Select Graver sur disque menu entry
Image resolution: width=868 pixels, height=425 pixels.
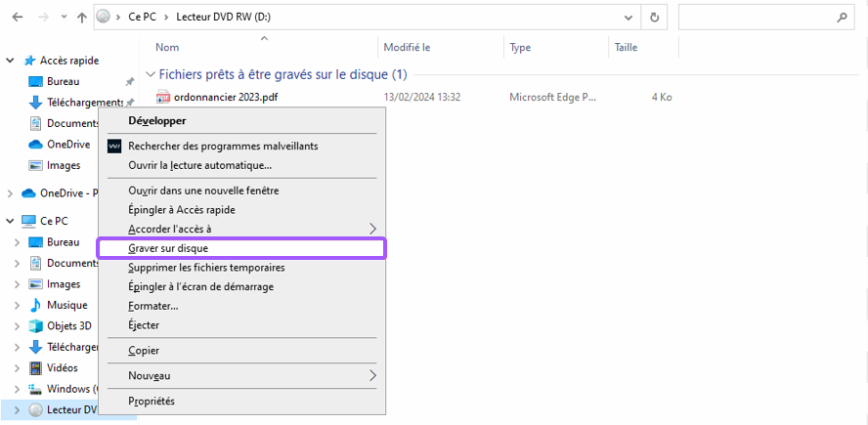pyautogui.click(x=168, y=248)
